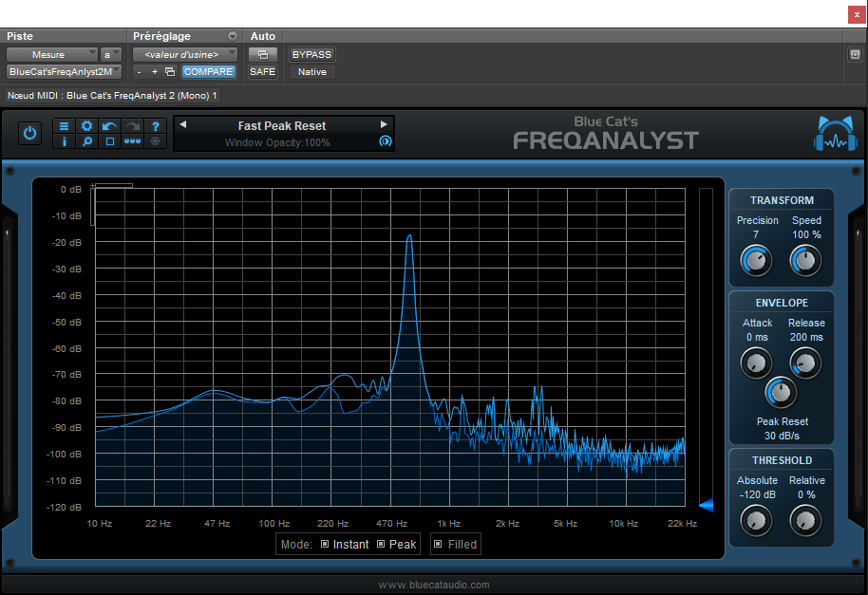This screenshot has height=595, width=868.
Task: Click the Precision knob
Action: click(x=756, y=260)
